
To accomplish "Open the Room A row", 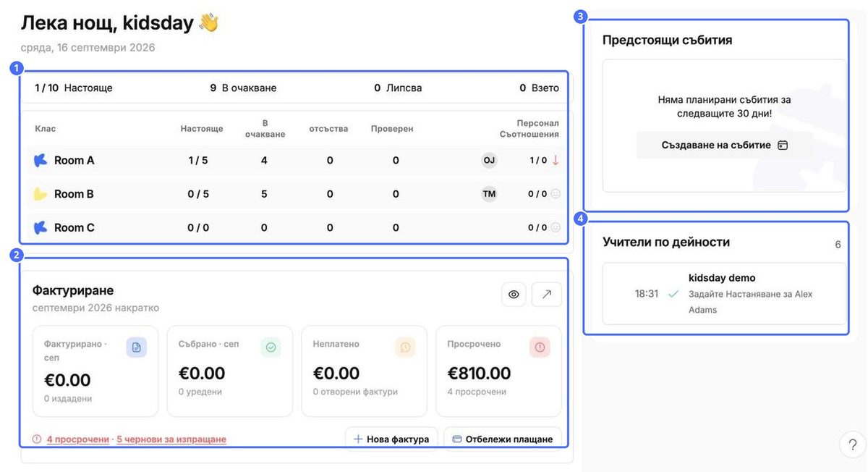I will [x=297, y=160].
